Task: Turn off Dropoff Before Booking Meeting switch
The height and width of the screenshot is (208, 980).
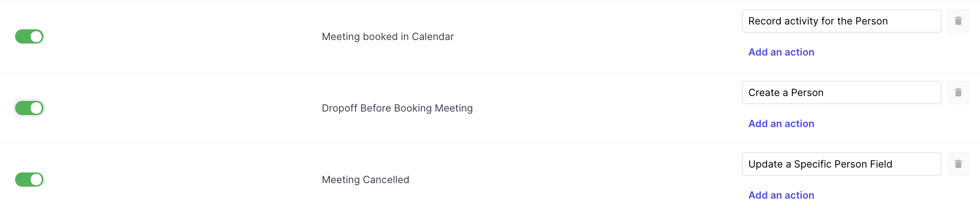Action: (29, 108)
